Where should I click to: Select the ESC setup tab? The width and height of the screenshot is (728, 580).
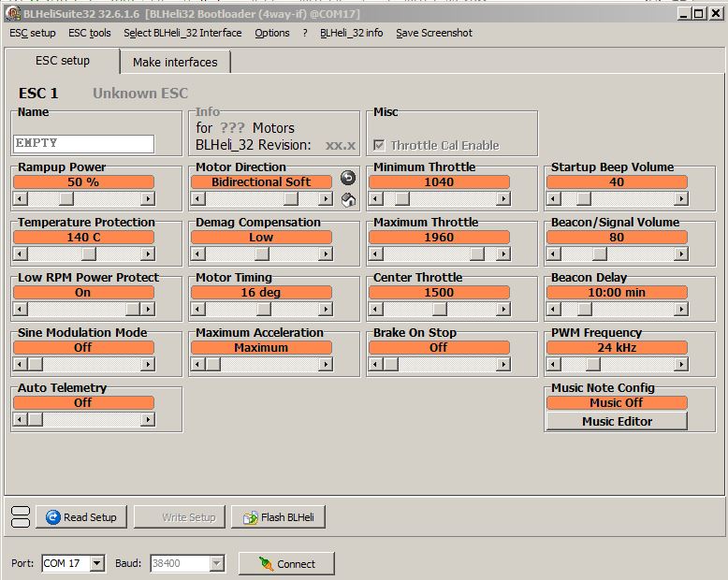[63, 61]
